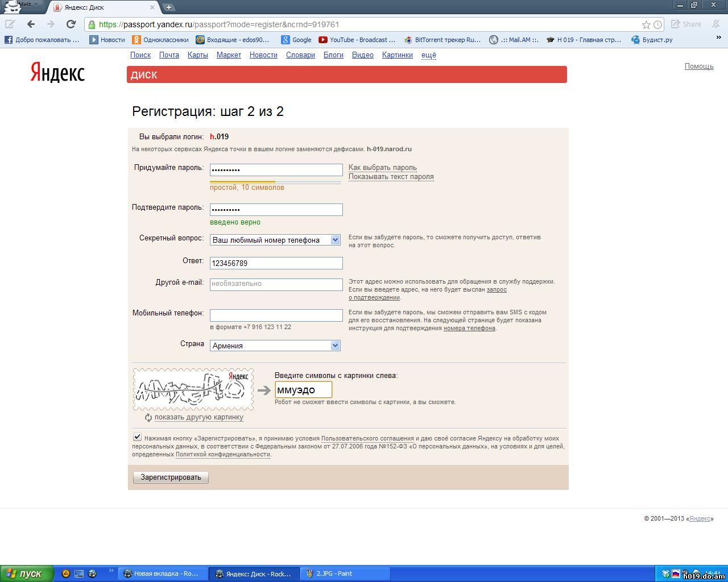
Task: Open Карты in Yandex navigation
Action: coord(198,55)
